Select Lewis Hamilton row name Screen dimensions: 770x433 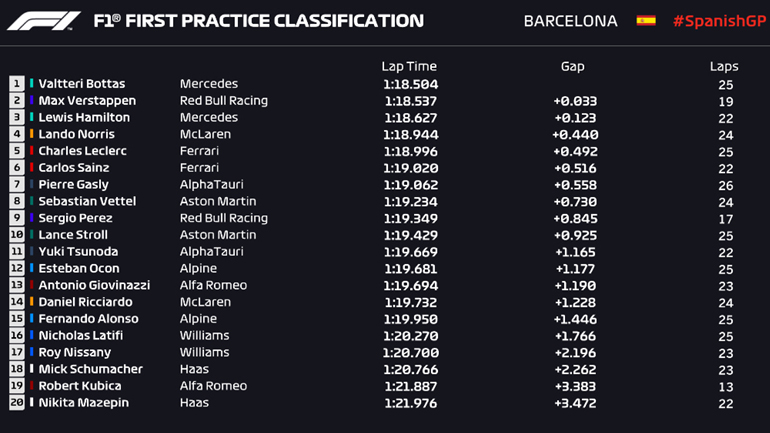tap(84, 117)
